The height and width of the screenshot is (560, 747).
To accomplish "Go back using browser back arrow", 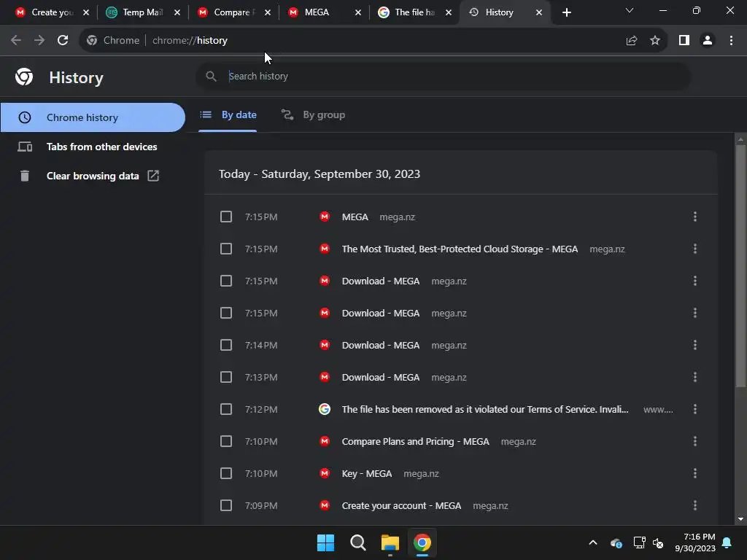I will point(16,41).
